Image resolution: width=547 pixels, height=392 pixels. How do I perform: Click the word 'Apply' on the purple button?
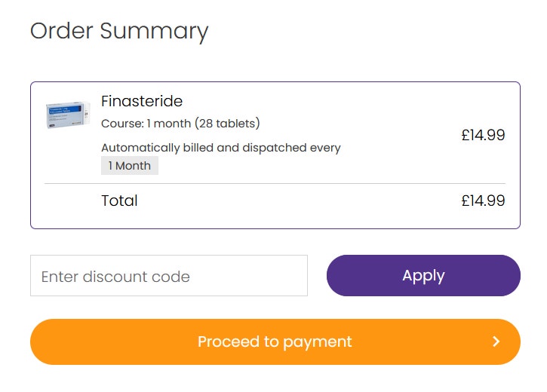(423, 276)
